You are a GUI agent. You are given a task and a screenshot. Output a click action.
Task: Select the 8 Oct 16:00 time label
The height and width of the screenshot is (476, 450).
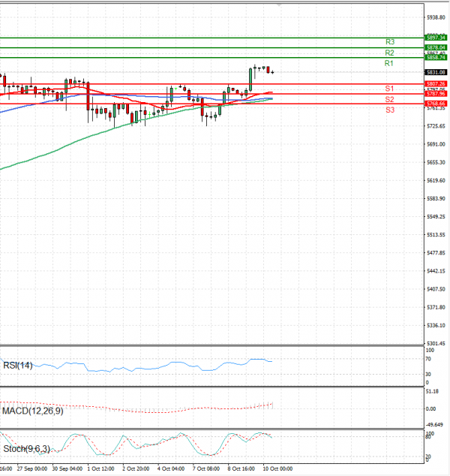pyautogui.click(x=241, y=468)
